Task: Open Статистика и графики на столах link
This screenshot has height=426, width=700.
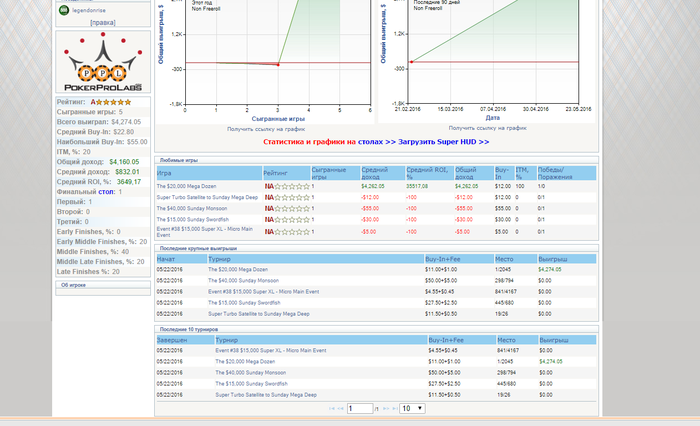Action: point(329,142)
